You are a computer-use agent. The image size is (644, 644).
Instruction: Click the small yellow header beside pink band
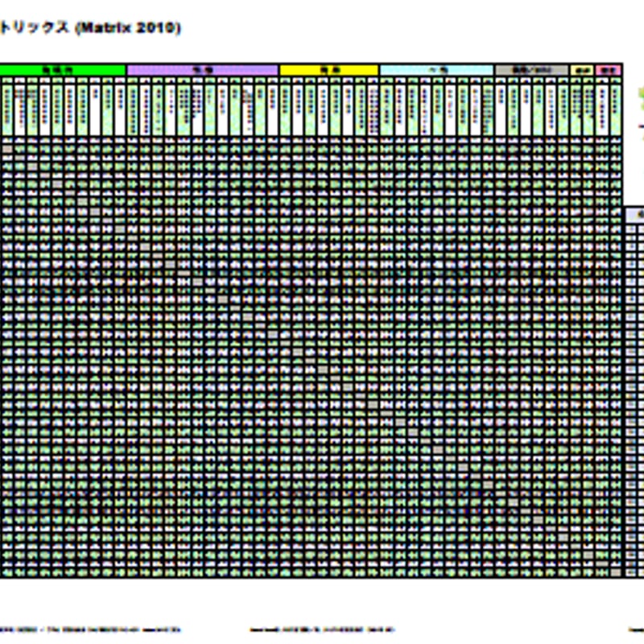click(x=581, y=71)
